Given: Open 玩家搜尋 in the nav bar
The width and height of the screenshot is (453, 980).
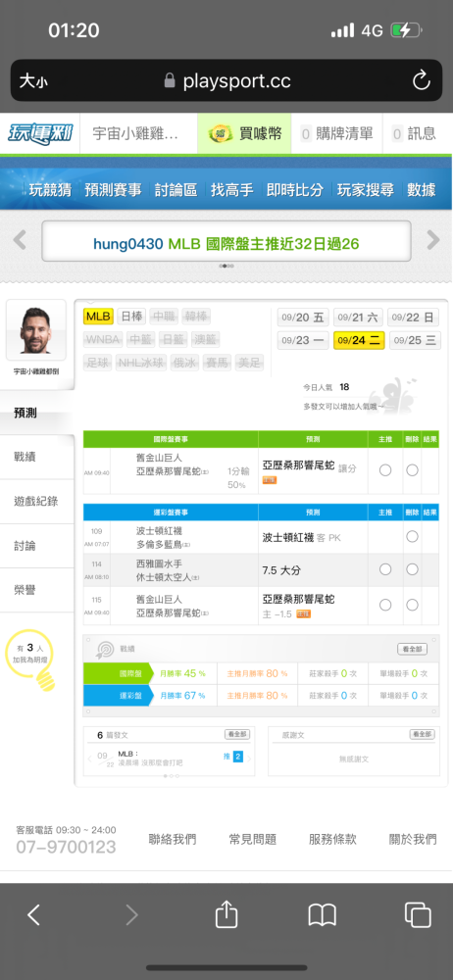Looking at the screenshot, I should coord(366,190).
